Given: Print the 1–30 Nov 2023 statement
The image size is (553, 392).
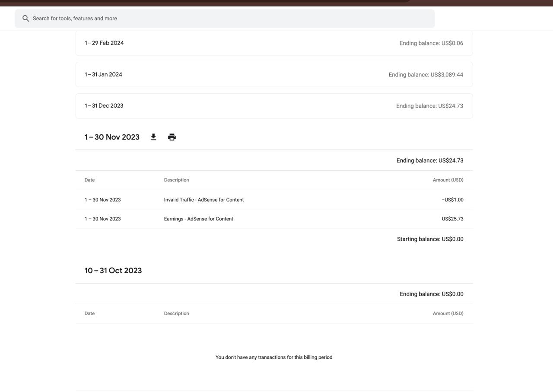Looking at the screenshot, I should click(x=172, y=137).
